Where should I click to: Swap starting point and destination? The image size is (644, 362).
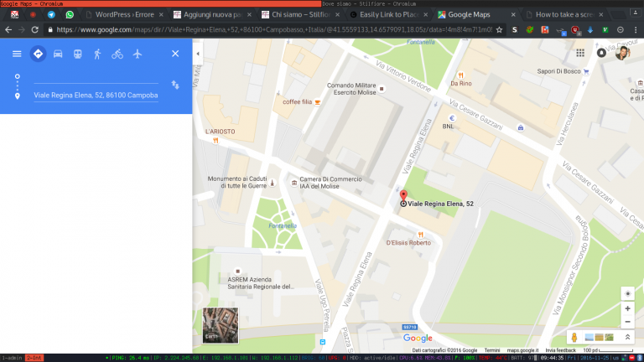click(x=175, y=85)
